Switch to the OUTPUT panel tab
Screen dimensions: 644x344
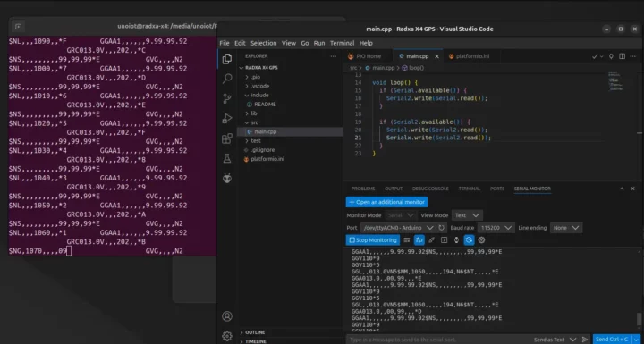pos(394,189)
